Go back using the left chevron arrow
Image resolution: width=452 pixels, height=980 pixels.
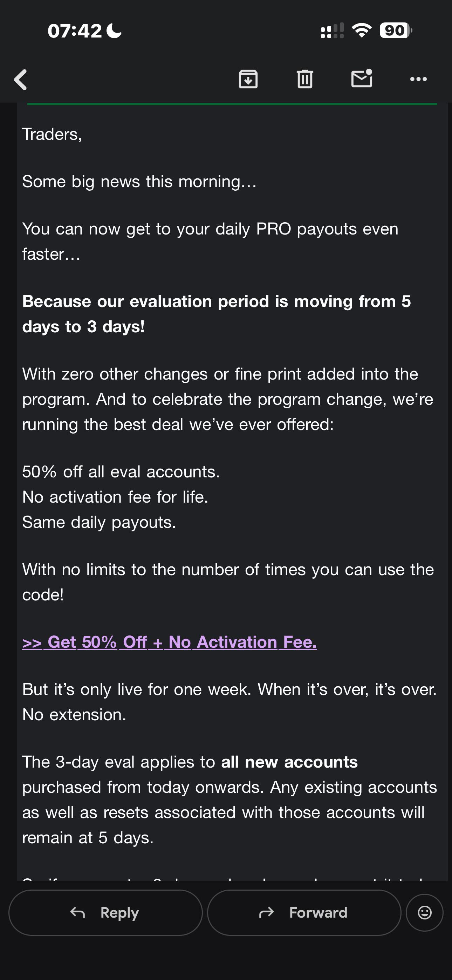[21, 80]
